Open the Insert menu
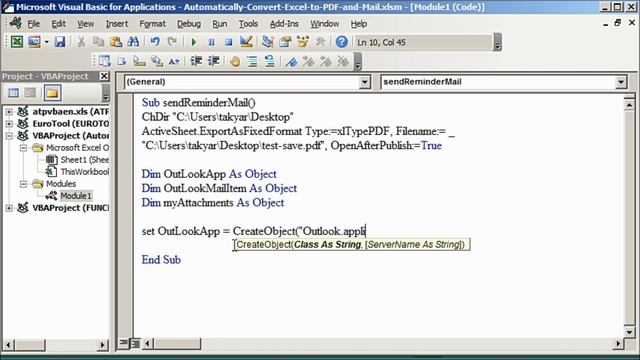Viewport: 640px width, 360px height. pyautogui.click(x=117, y=24)
